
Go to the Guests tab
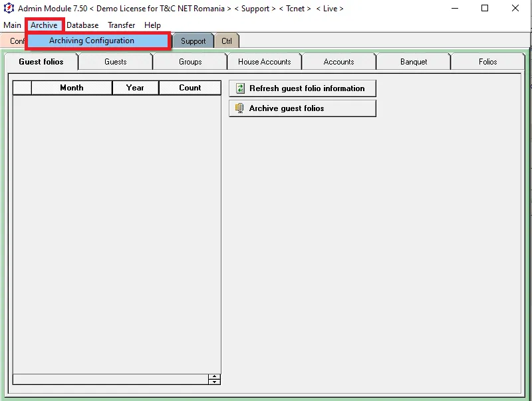[115, 62]
